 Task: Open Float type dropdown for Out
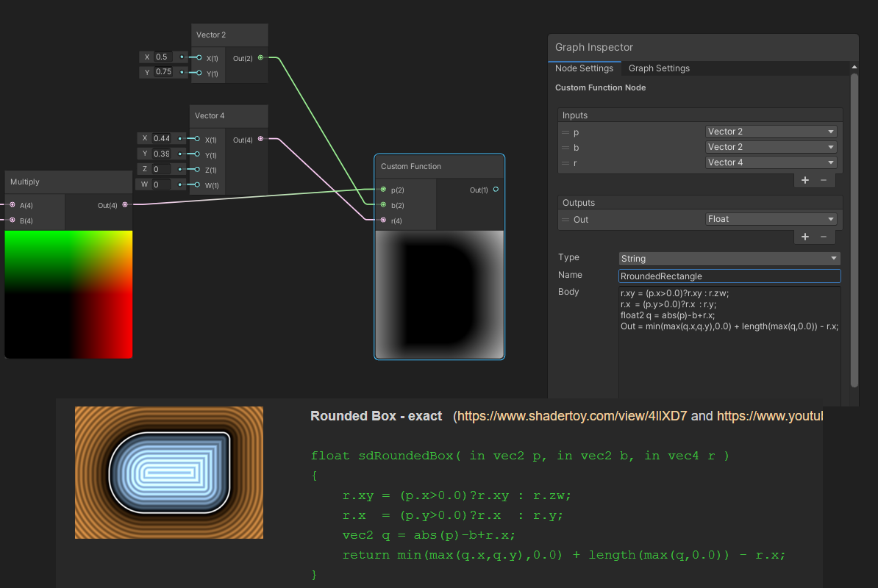tap(771, 219)
